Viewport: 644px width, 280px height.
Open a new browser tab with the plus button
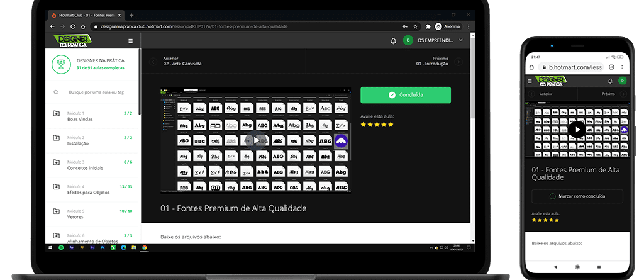pos(131,15)
